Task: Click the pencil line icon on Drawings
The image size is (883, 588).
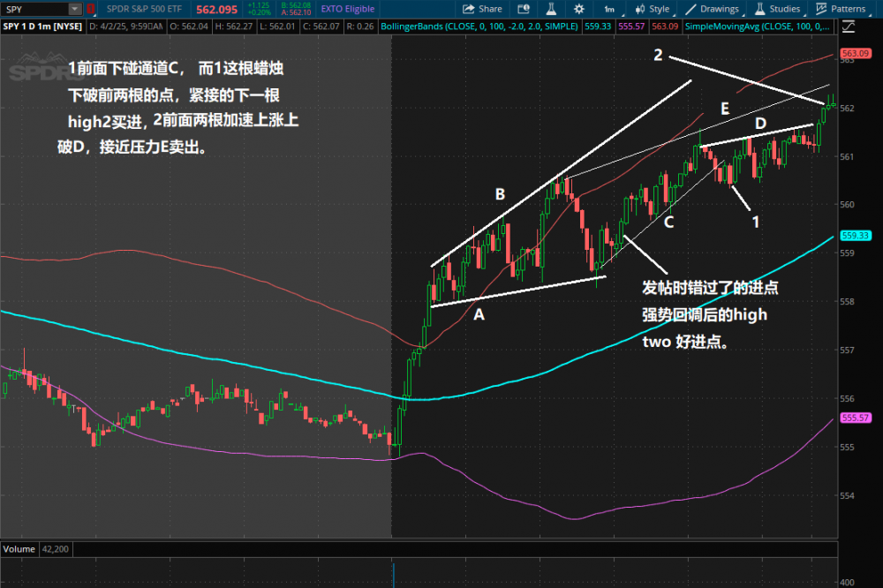Action: click(691, 9)
